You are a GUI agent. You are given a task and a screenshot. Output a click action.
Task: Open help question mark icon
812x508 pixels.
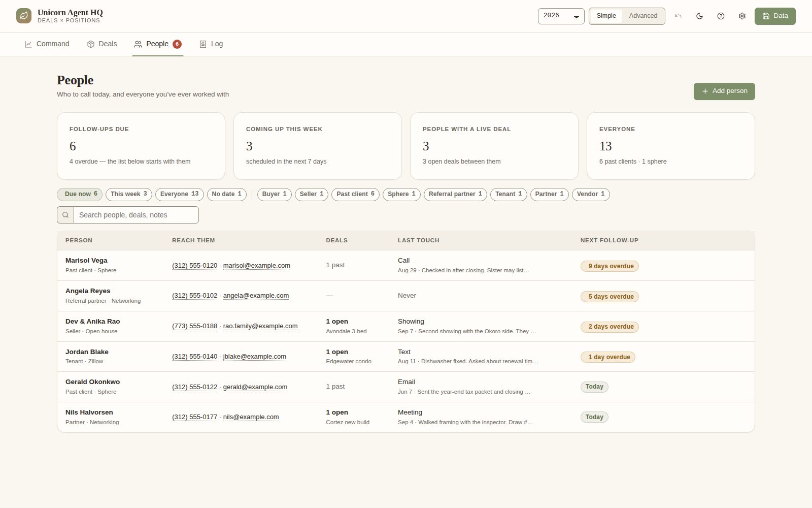point(721,16)
